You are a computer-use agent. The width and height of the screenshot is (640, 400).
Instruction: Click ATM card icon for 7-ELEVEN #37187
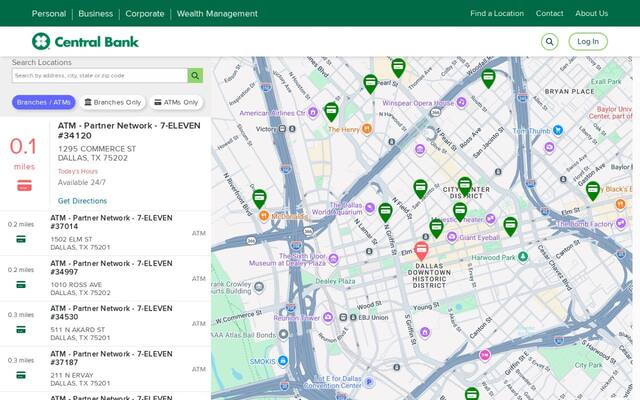21,375
